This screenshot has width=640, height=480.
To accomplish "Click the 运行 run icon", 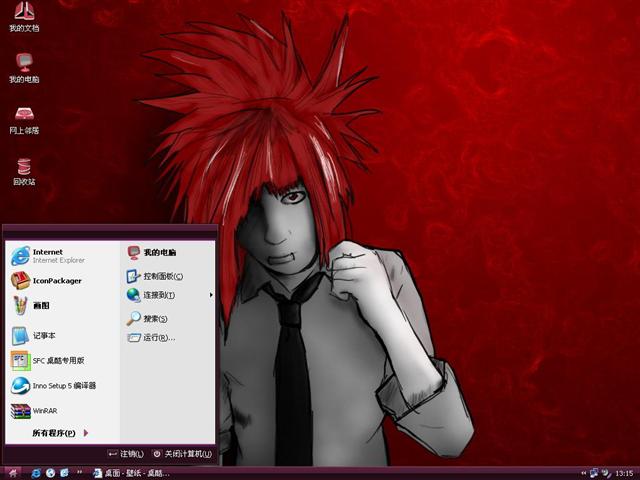I will (133, 338).
